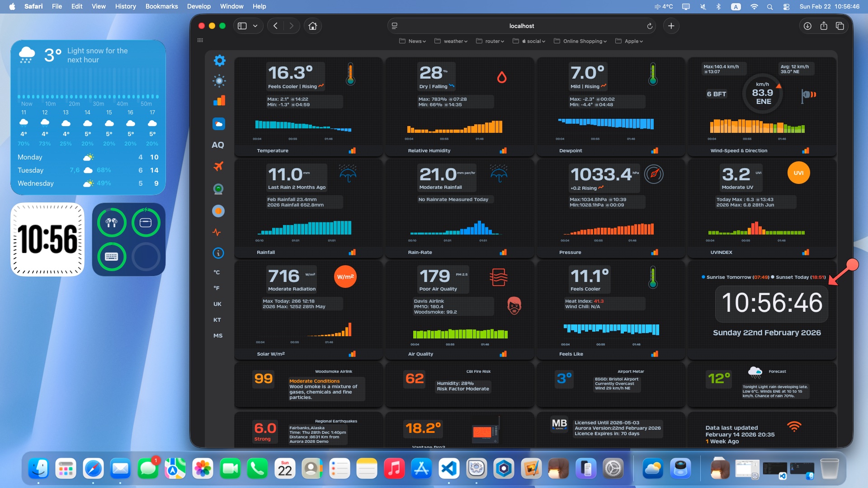This screenshot has height=488, width=868.
Task: Select the KT wind units option
Action: 217,320
